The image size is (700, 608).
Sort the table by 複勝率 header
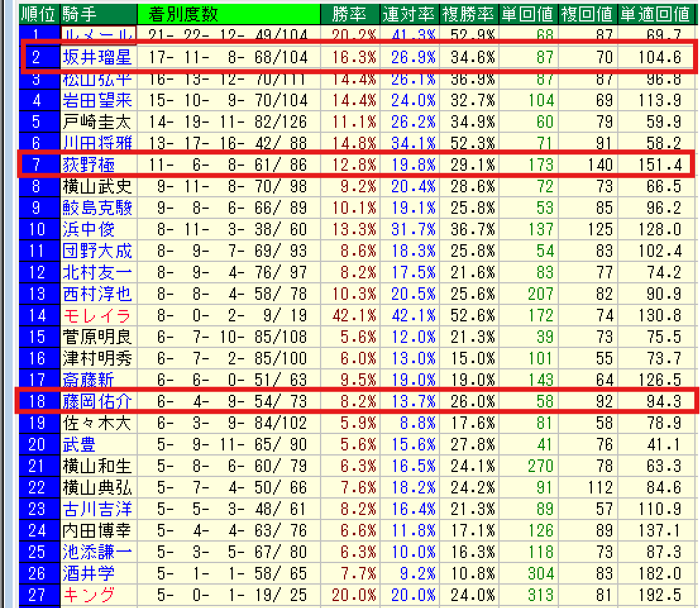coord(468,13)
